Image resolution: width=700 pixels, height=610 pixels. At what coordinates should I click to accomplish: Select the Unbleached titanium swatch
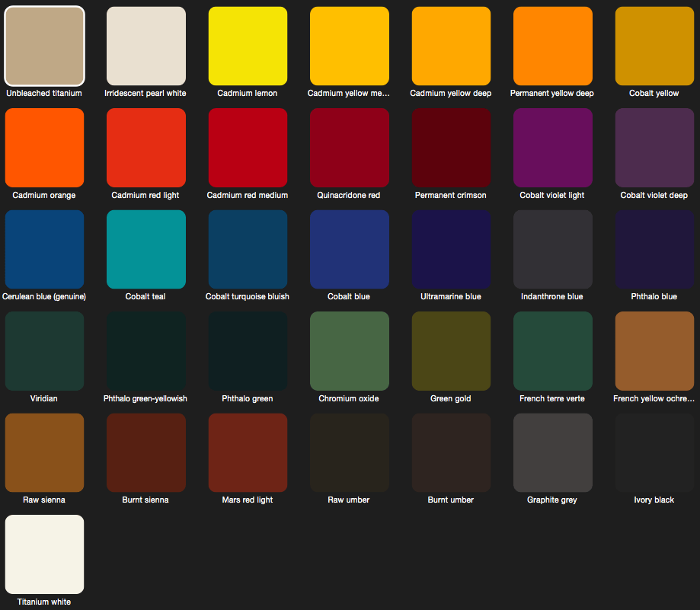[44, 46]
